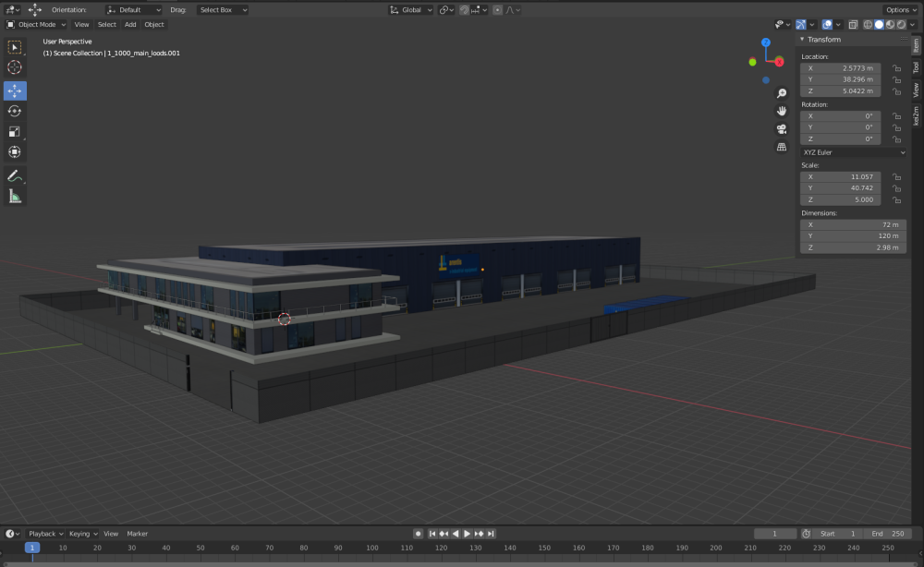924x567 pixels.
Task: Open the Object Mode dropdown
Action: [x=37, y=25]
